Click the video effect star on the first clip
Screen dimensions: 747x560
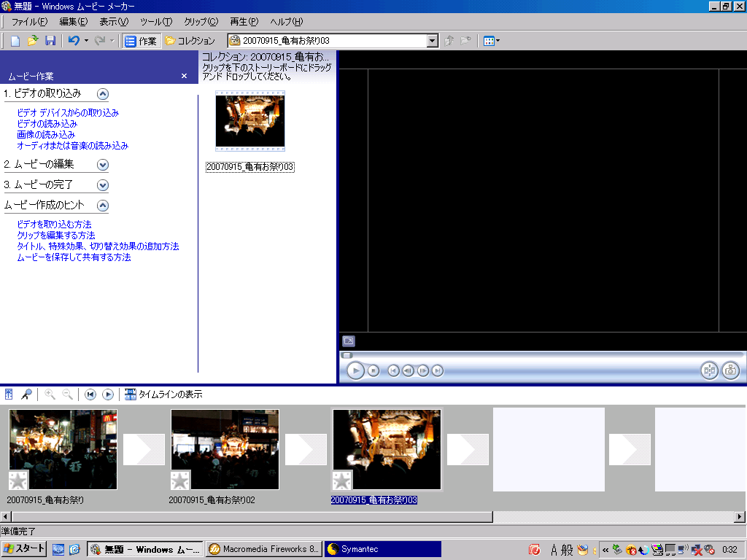pos(18,481)
